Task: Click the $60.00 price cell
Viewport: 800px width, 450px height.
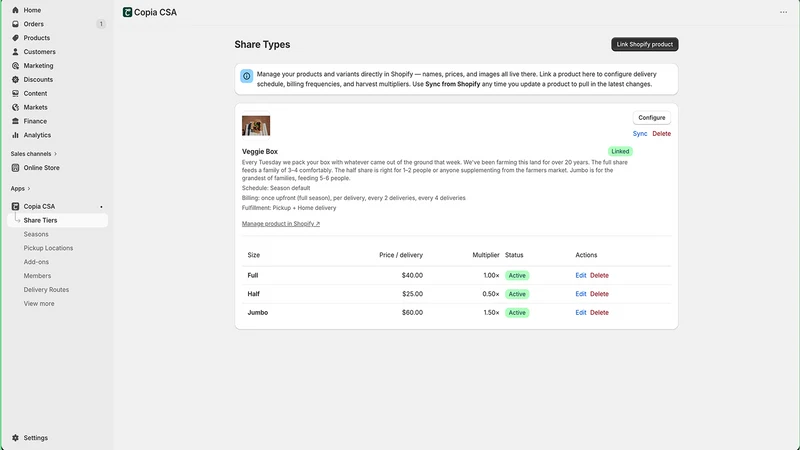Action: click(x=412, y=313)
